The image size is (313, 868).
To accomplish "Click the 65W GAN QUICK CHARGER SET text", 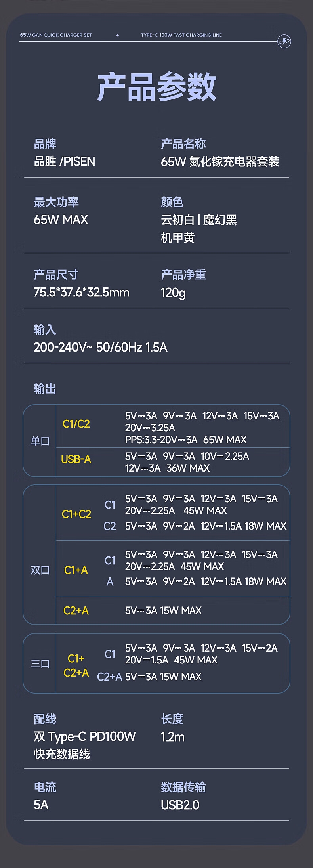I will 56,35.
